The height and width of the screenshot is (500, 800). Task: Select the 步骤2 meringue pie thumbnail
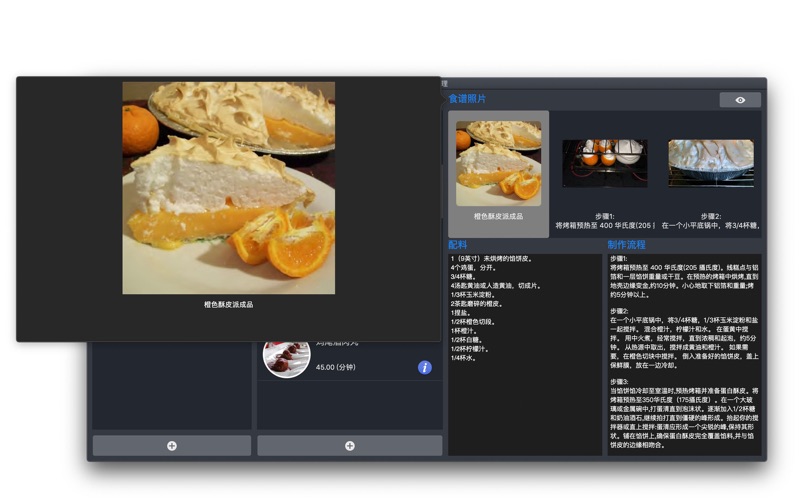[710, 163]
